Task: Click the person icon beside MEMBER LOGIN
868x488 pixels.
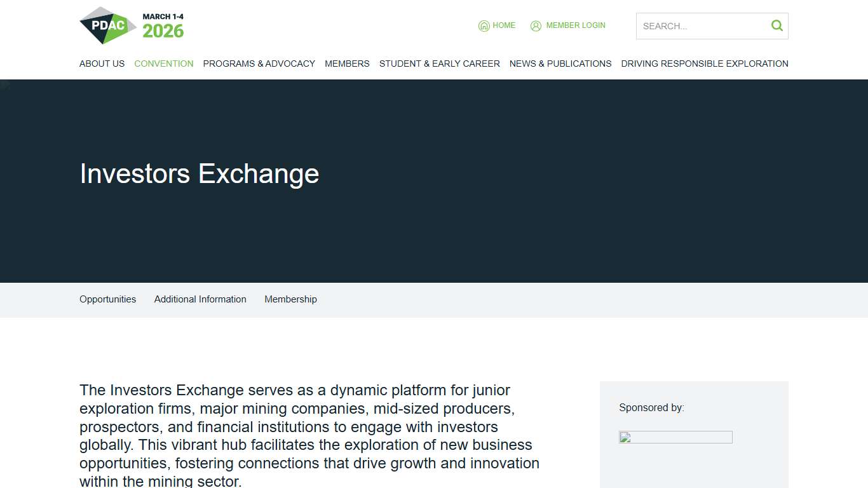Action: pyautogui.click(x=536, y=25)
